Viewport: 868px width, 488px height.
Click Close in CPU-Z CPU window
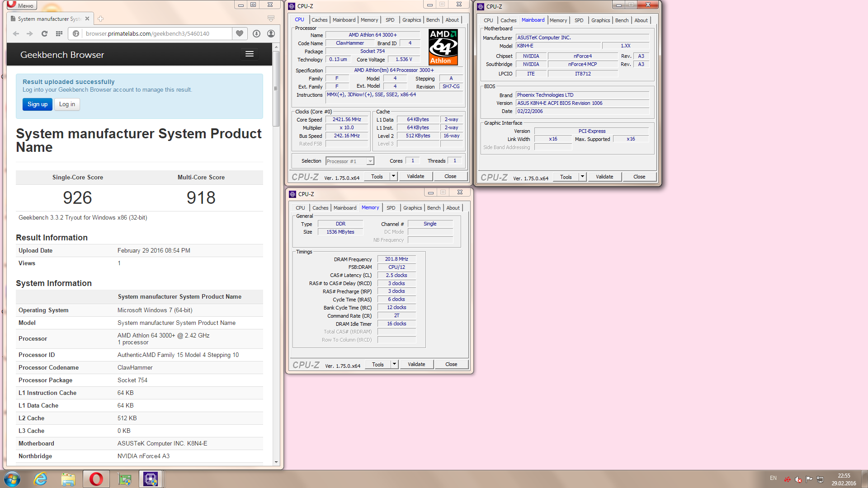pos(450,176)
